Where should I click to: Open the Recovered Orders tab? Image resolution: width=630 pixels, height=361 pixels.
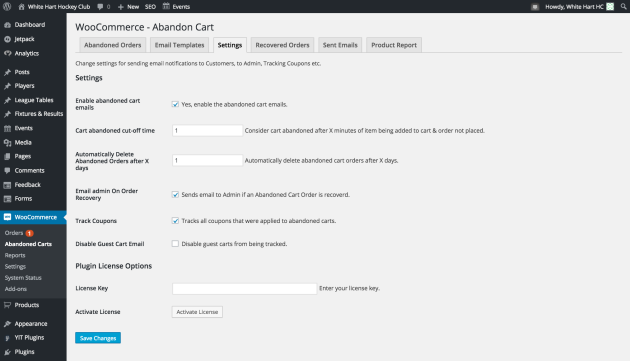click(282, 45)
